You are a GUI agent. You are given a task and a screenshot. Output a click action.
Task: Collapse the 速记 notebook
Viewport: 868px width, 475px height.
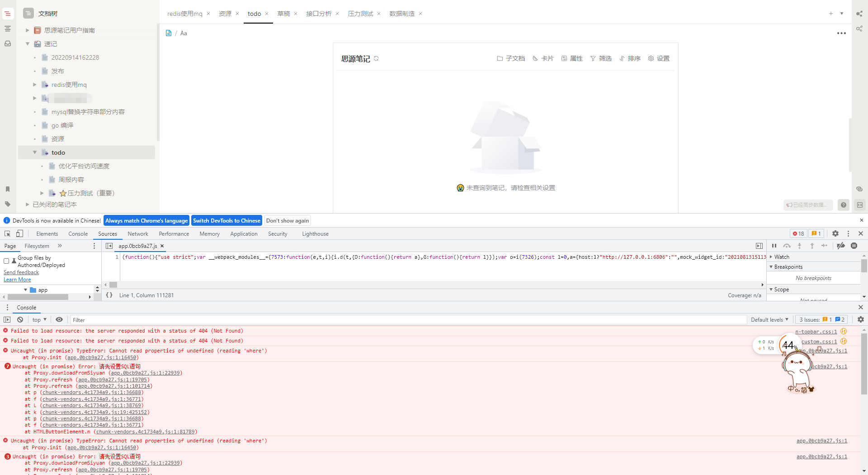coord(27,44)
